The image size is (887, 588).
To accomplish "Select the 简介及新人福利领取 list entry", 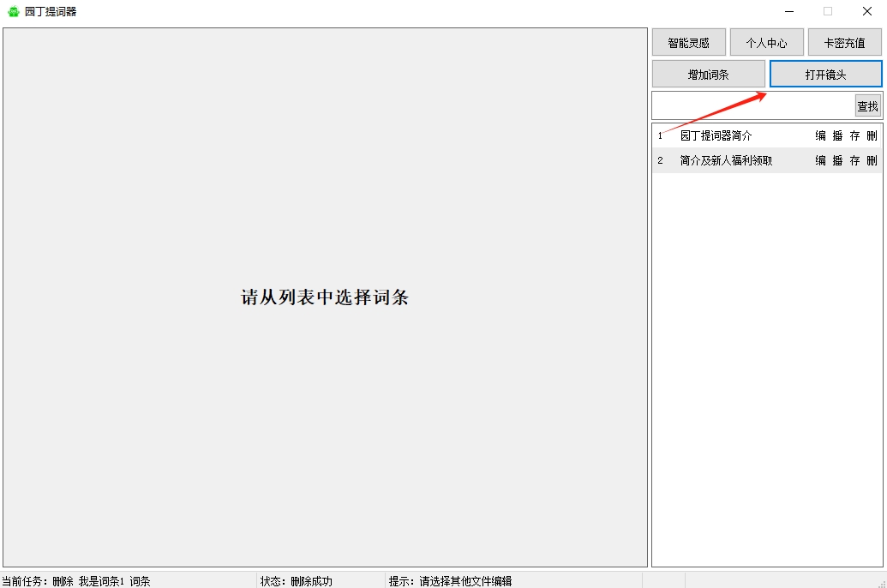I will (x=726, y=160).
